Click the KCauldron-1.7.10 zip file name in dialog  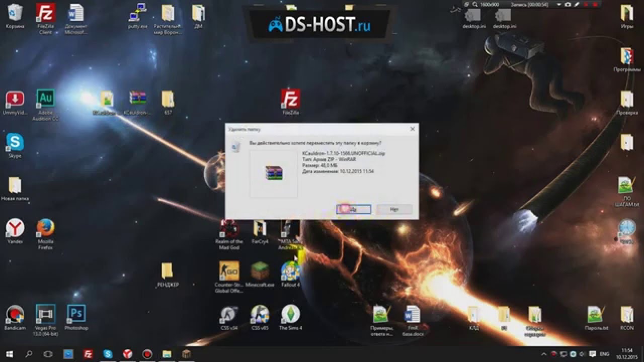(x=343, y=152)
